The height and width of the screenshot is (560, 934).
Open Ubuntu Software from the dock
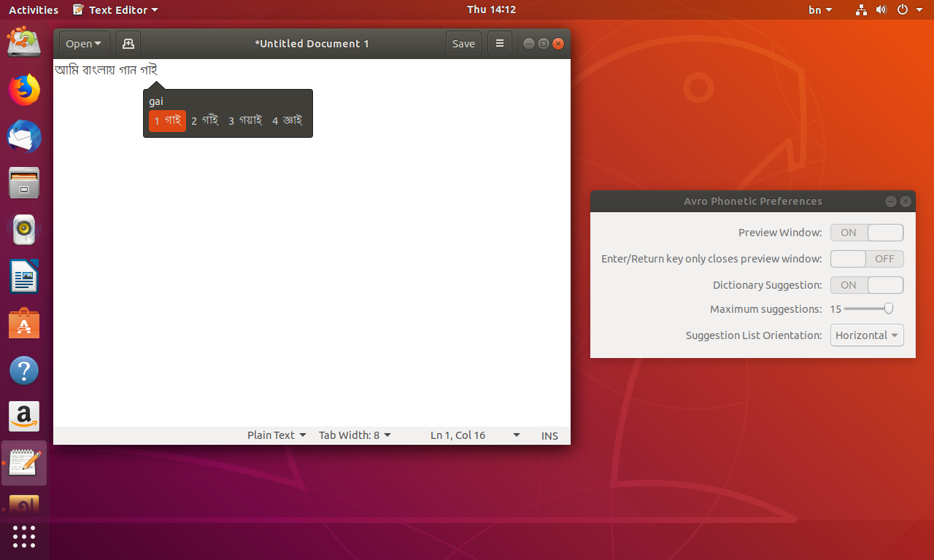click(x=24, y=324)
